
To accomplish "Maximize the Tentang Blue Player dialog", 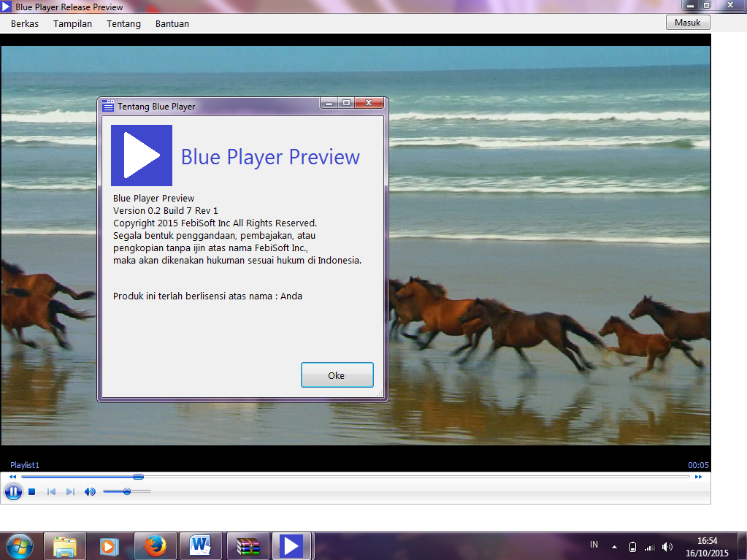I will 346,103.
